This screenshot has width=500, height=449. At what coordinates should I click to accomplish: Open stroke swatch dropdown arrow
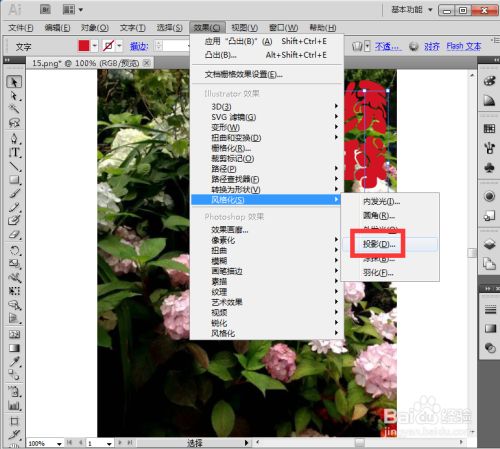[119, 46]
